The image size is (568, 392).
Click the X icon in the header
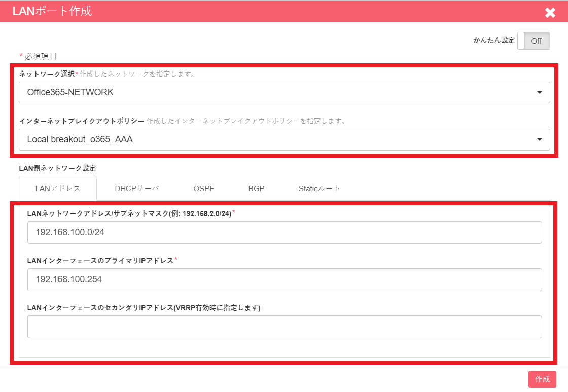[551, 13]
